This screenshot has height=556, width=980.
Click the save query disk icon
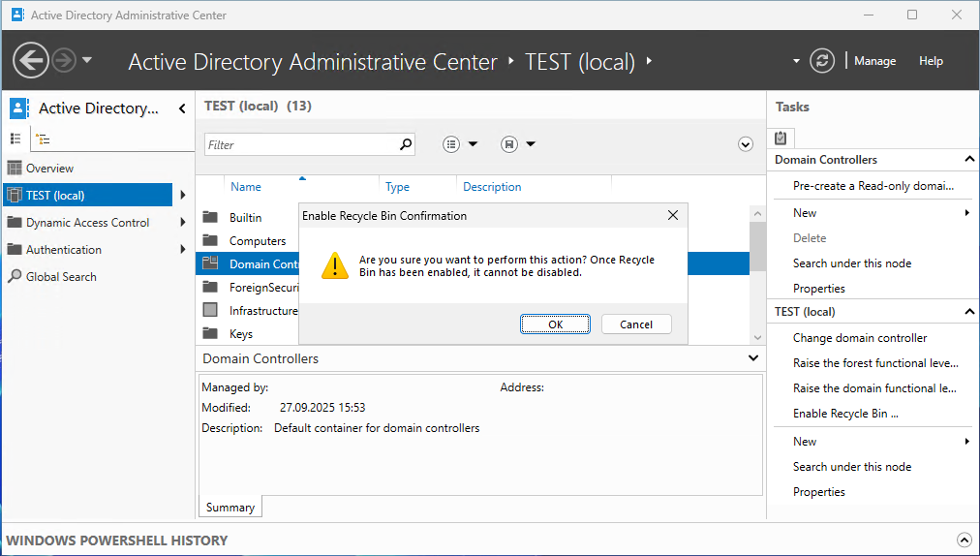509,144
